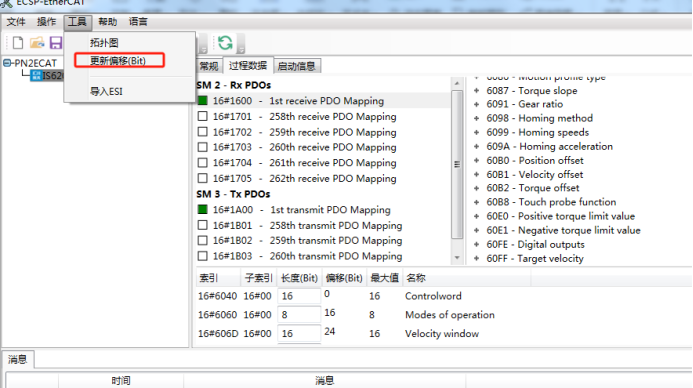Screen dimensions: 693x388
Task: Click the 索引 column header
Action: click(x=218, y=278)
